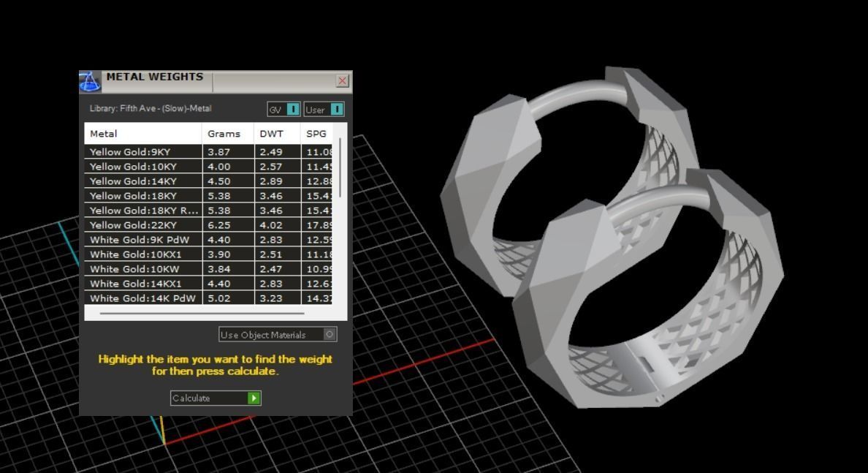Toggle the User library switch
The height and width of the screenshot is (473, 868).
tap(324, 109)
